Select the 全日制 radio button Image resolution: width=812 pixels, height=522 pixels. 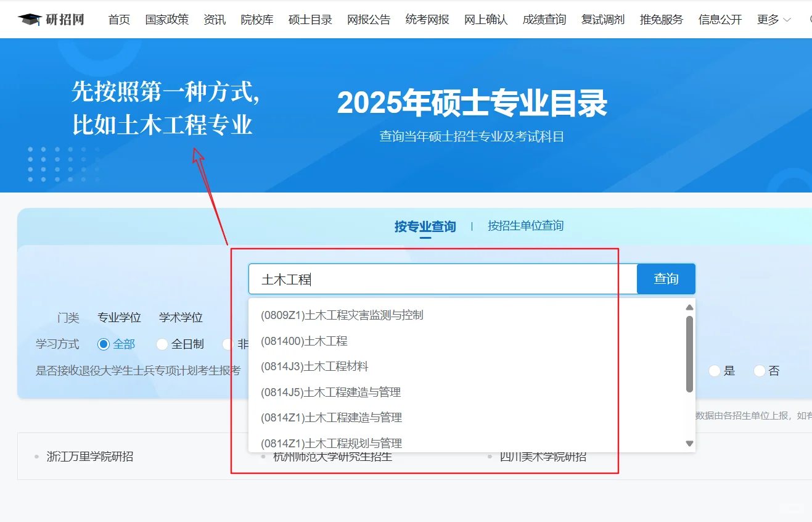(x=162, y=344)
